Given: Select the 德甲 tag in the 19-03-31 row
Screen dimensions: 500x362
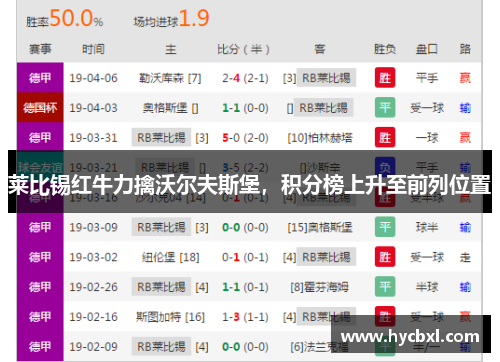Looking at the screenshot, I should pos(40,137).
